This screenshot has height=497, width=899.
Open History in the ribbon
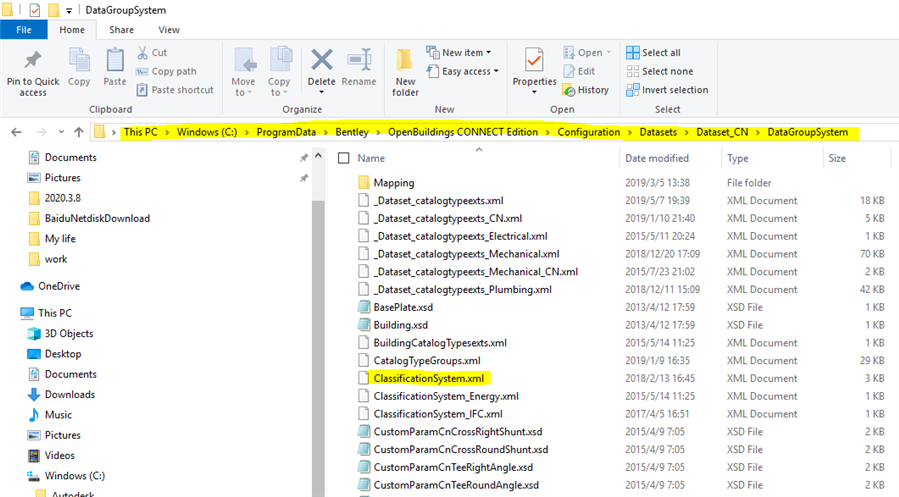586,90
